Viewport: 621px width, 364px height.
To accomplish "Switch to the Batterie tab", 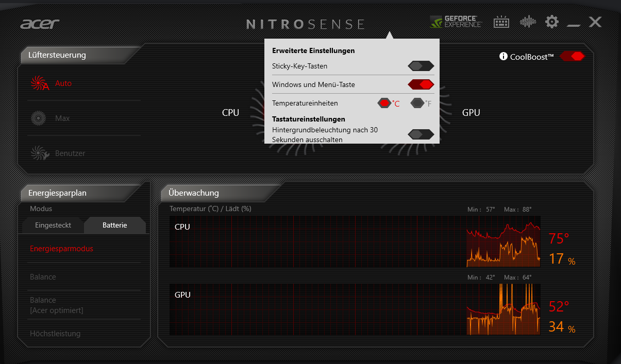I will click(x=115, y=226).
